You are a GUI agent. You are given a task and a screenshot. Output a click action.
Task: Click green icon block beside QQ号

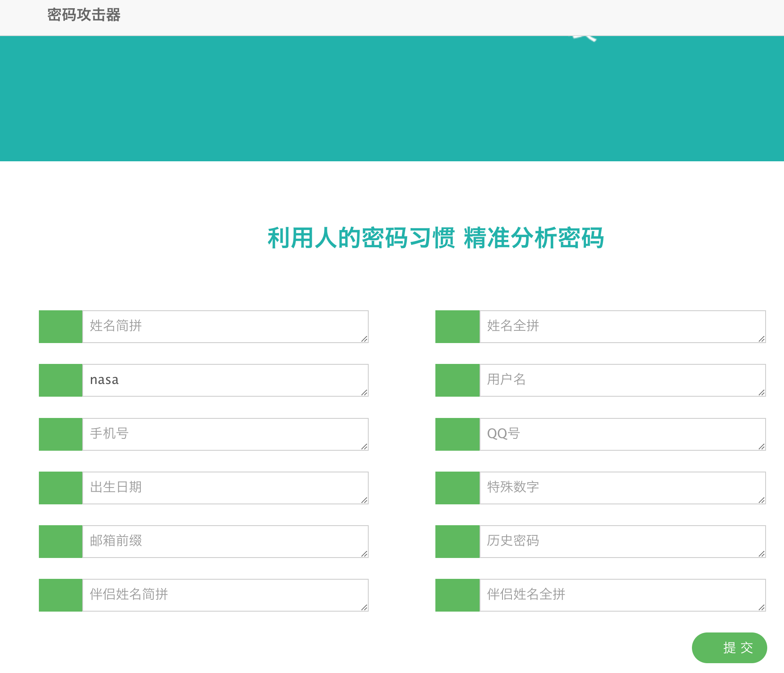[x=457, y=434]
